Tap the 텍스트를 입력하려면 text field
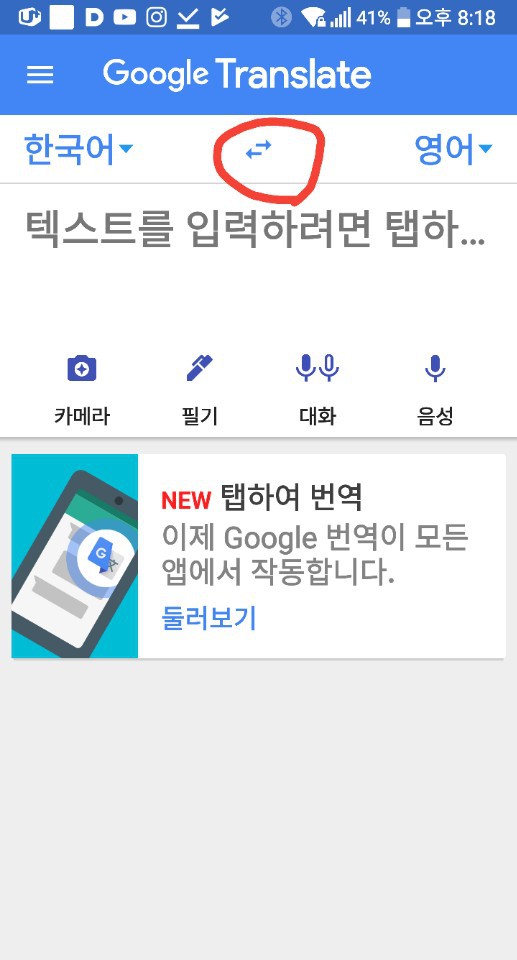 pyautogui.click(x=257, y=257)
